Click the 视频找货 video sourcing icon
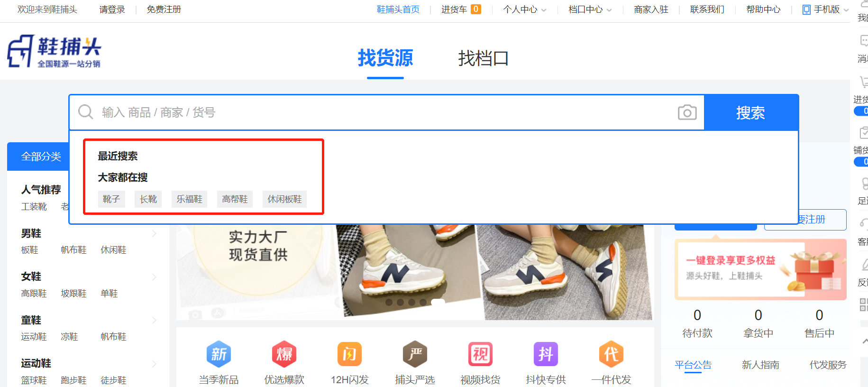Viewport: 868px width, 387px height. click(480, 354)
